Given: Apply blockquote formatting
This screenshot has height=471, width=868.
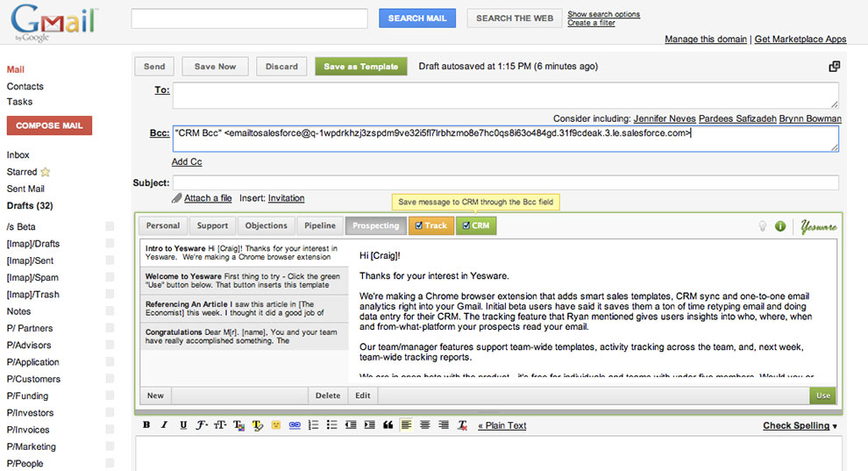Looking at the screenshot, I should coord(388,425).
